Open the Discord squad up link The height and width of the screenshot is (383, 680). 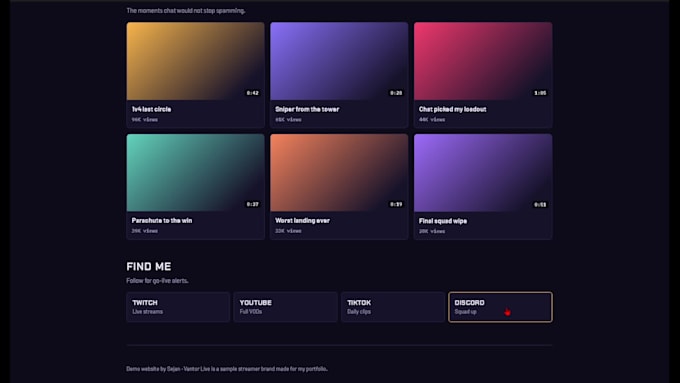pyautogui.click(x=500, y=307)
